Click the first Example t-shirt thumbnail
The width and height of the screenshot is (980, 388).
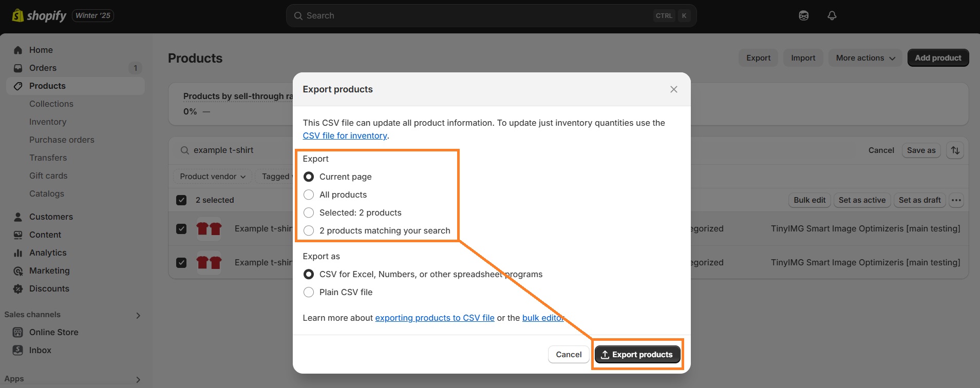[209, 228]
